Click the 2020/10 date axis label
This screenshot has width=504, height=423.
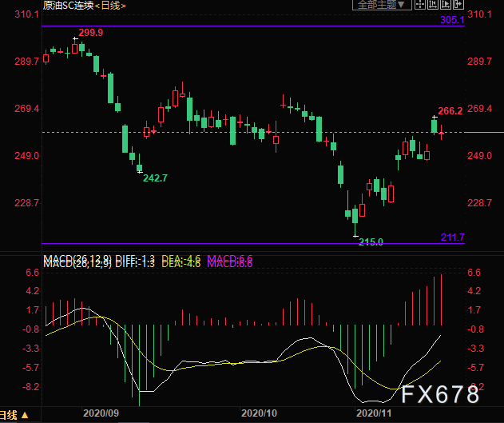coord(259,413)
